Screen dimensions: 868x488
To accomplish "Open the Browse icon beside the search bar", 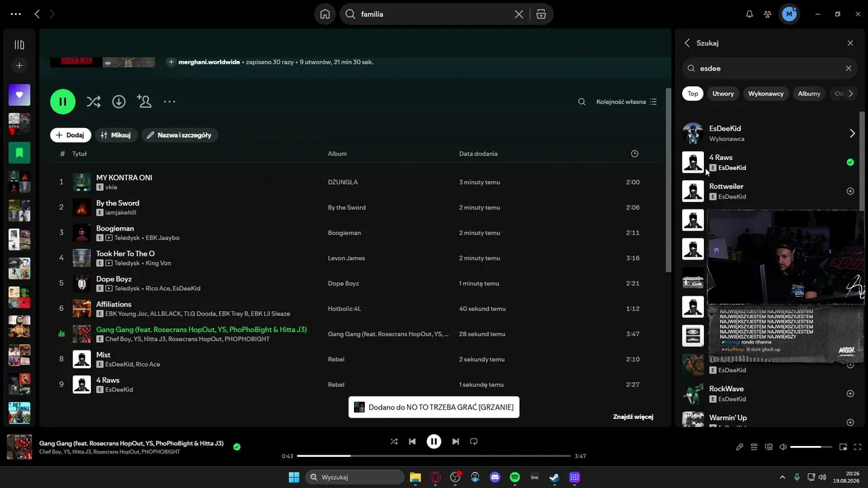I will tap(541, 14).
